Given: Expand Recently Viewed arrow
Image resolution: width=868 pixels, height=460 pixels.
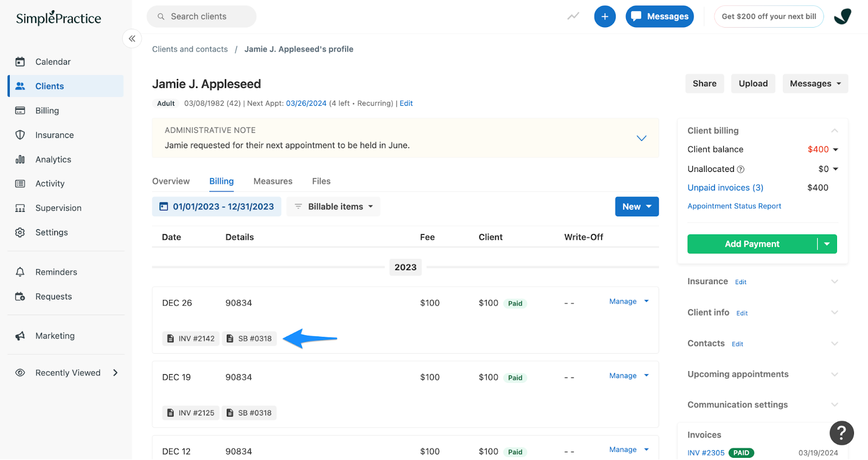Looking at the screenshot, I should click(115, 373).
